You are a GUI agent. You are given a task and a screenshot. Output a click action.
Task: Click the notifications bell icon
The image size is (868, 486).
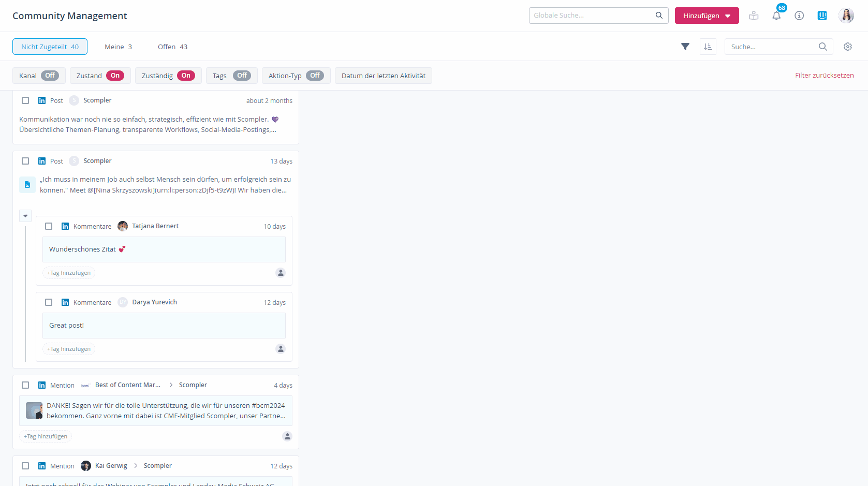[776, 16]
